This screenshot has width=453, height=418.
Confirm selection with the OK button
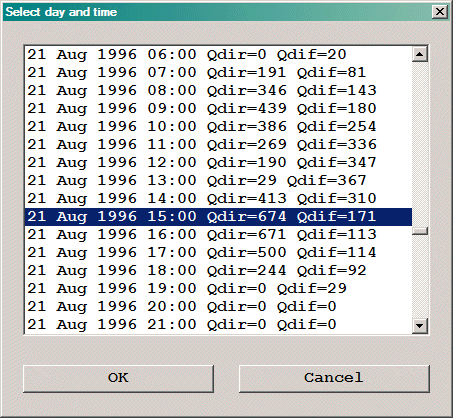pyautogui.click(x=118, y=379)
